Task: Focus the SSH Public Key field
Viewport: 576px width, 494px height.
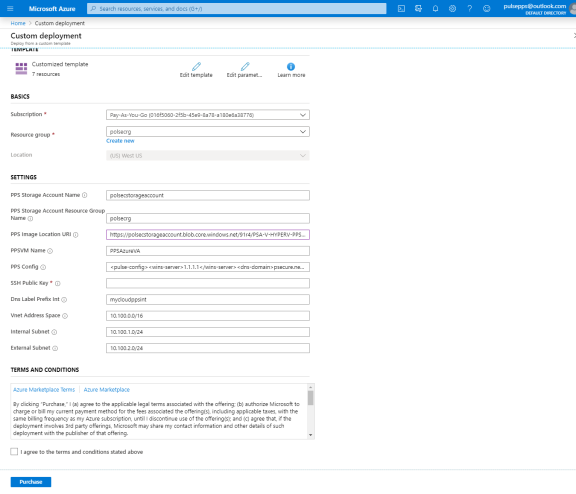Action: coord(208,283)
